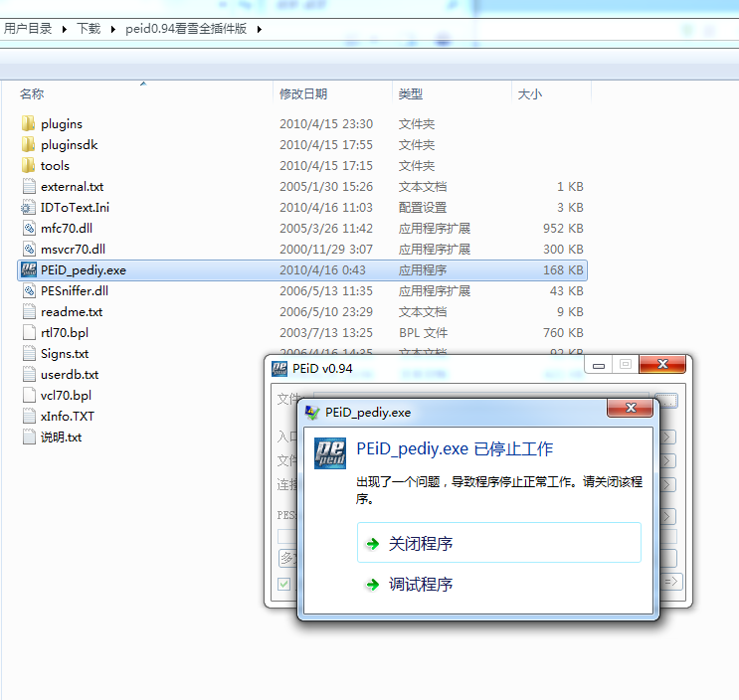This screenshot has width=739, height=700.
Task: Select the mfc70.dll file icon
Action: [29, 229]
